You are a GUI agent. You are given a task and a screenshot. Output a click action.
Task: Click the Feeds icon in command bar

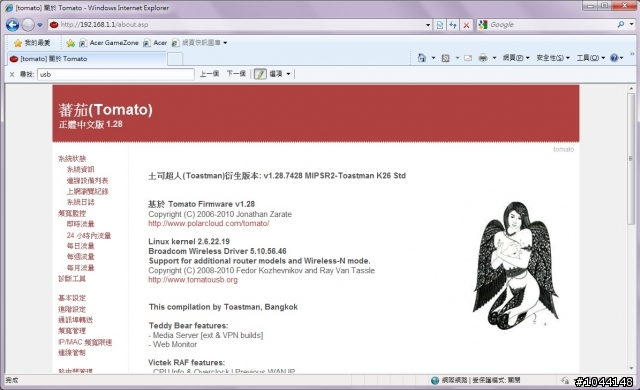pyautogui.click(x=446, y=58)
